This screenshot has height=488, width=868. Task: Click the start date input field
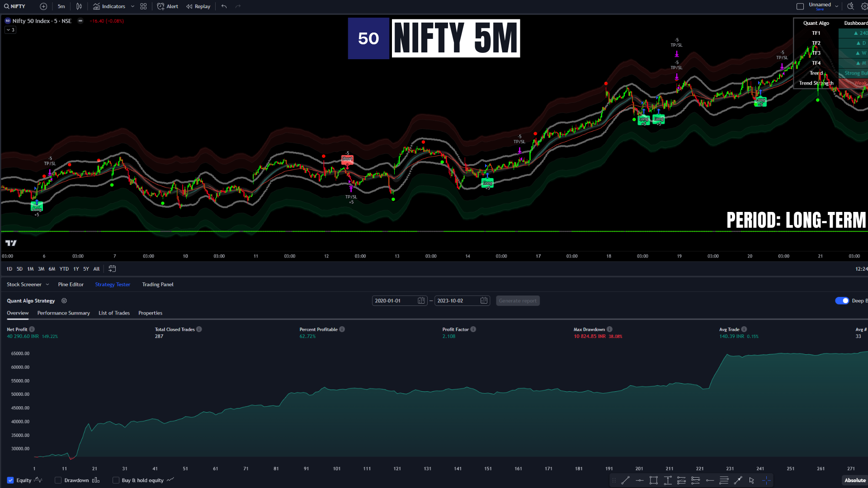(x=394, y=301)
